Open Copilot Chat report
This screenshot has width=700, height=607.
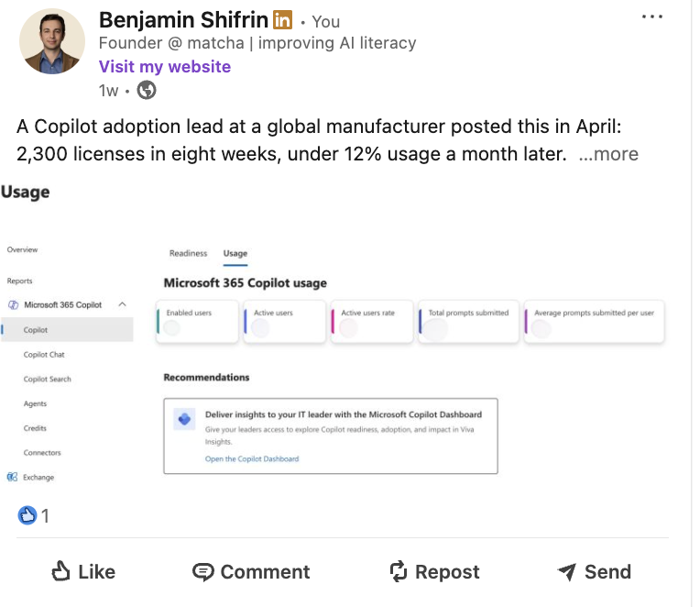[x=44, y=355]
